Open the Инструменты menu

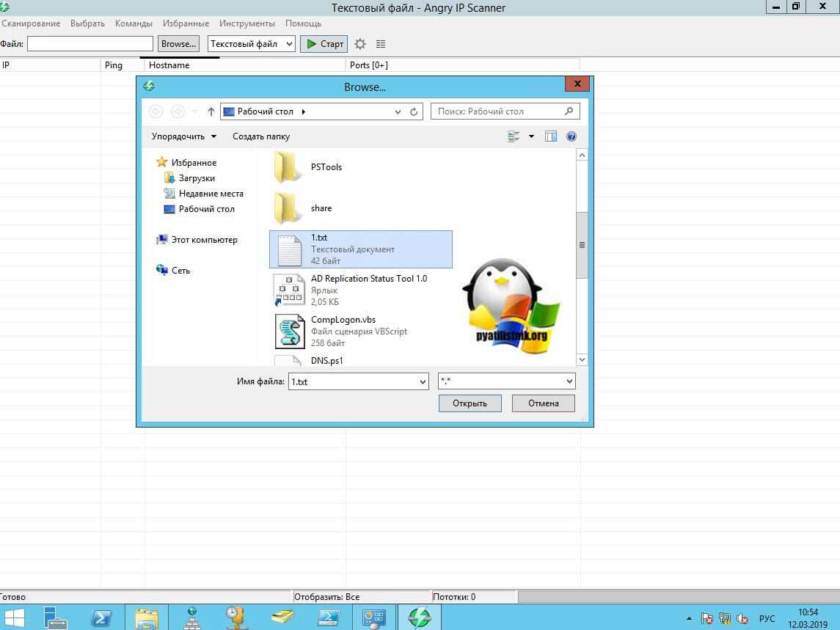tap(246, 23)
